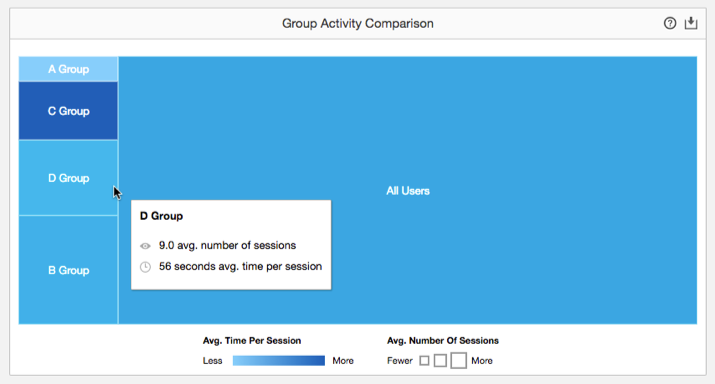Select the B Group tile
Screen dimensions: 715x384
(68, 270)
